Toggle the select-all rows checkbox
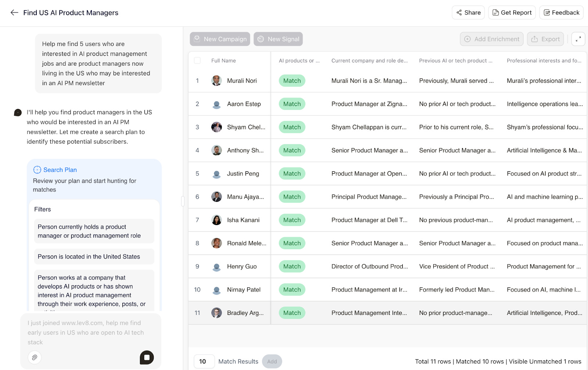This screenshot has height=370, width=588. coord(197,61)
